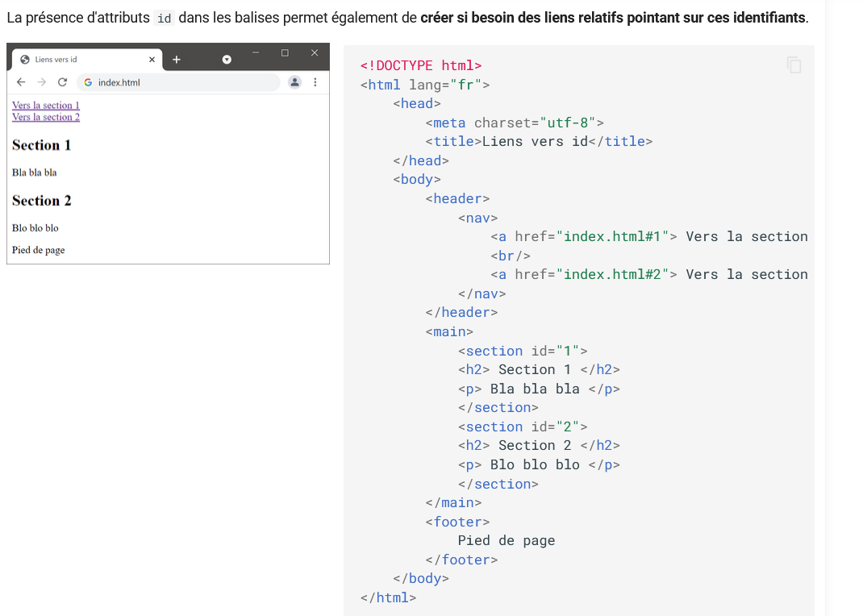Viewport: 863px width, 616px height.
Task: Maximize the pictured browser window
Action: pos(285,53)
